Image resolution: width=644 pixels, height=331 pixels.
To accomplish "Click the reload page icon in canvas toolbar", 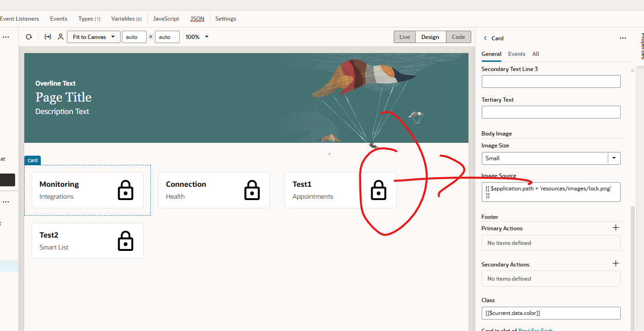I will [29, 37].
